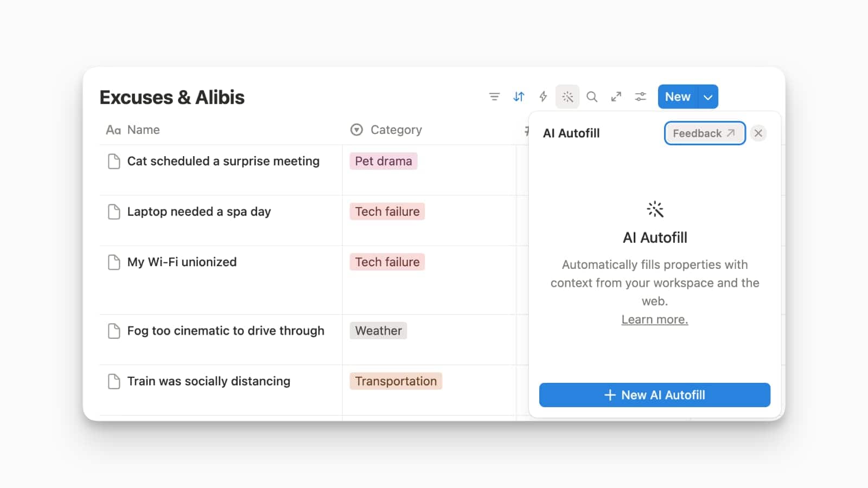Open 'Cat scheduled a surprise meeting' row
The image size is (868, 488).
pos(223,162)
